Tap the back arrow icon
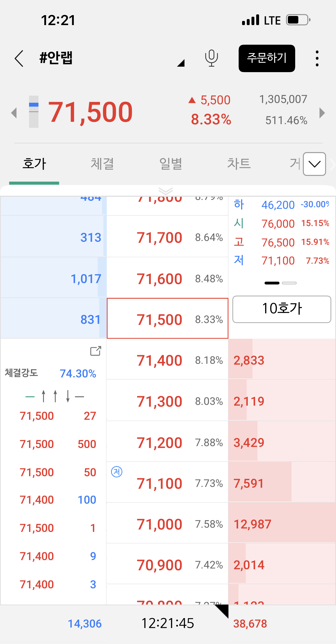The height and width of the screenshot is (644, 336). click(x=19, y=58)
